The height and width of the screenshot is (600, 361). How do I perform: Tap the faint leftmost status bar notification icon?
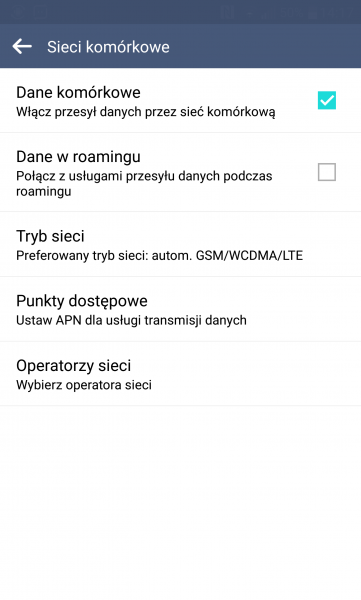17,13
